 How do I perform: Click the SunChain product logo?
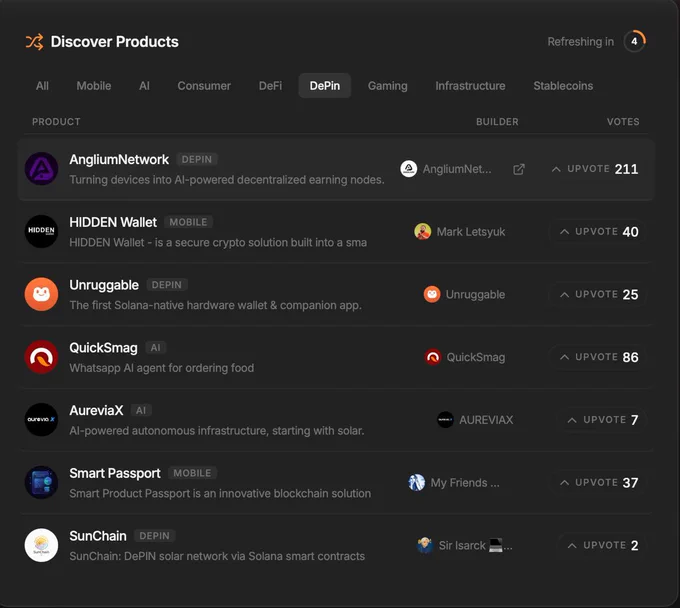click(x=41, y=545)
